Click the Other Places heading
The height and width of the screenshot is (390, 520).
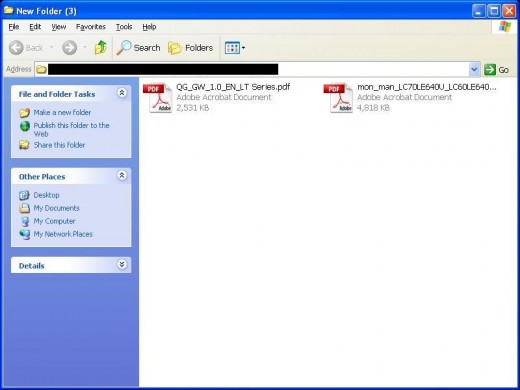click(x=42, y=177)
